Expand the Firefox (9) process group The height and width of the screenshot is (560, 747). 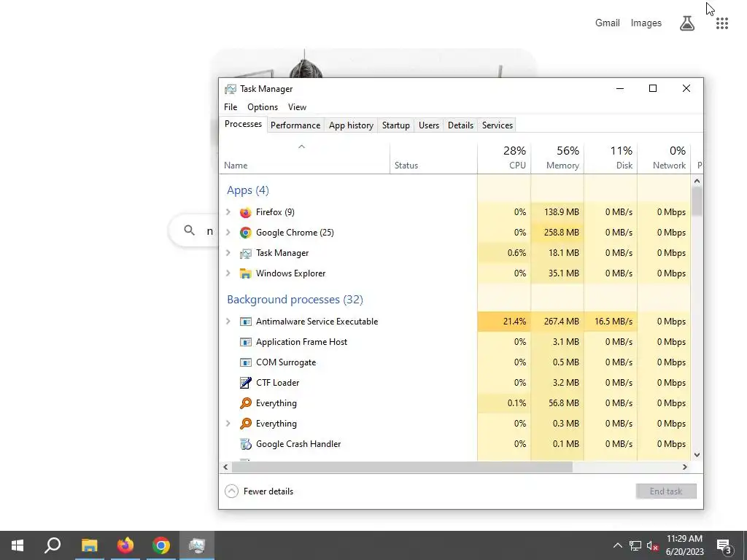(228, 212)
